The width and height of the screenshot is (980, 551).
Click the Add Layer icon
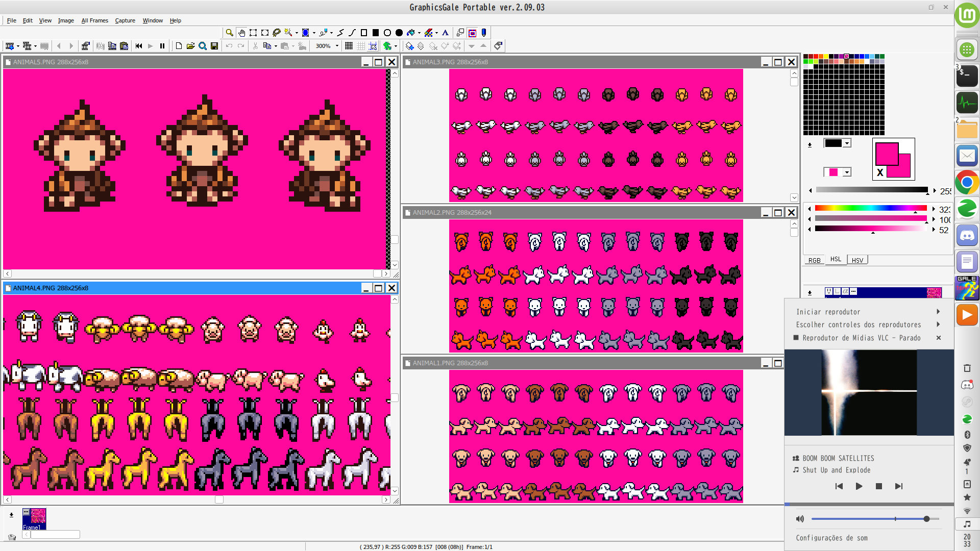409,46
